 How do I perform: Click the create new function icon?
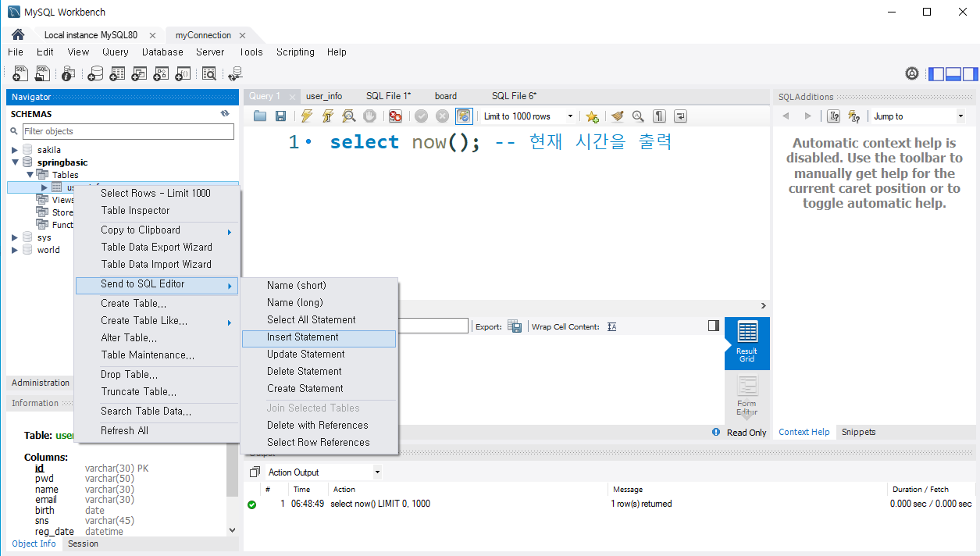(x=183, y=73)
